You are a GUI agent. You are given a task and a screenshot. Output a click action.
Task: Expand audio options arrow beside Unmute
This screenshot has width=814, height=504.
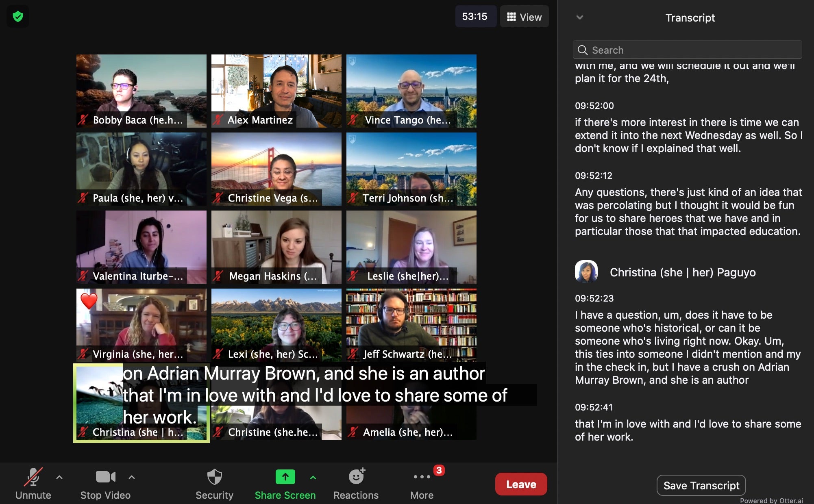59,477
